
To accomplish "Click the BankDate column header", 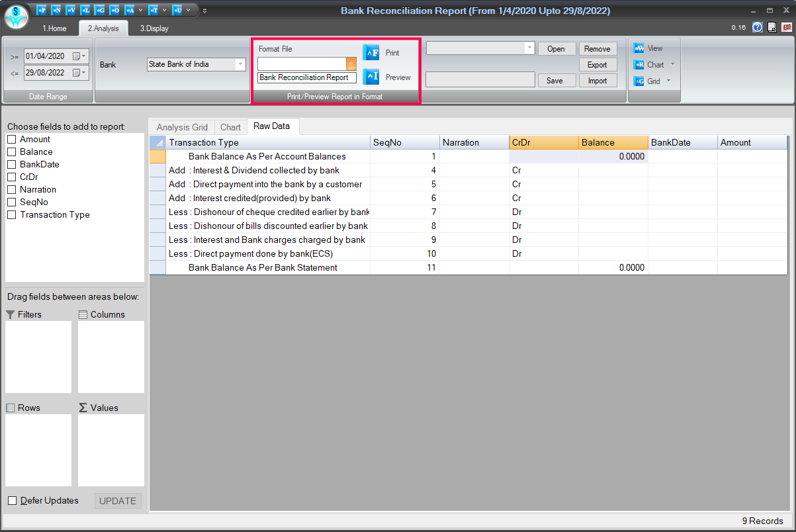I will click(x=683, y=142).
